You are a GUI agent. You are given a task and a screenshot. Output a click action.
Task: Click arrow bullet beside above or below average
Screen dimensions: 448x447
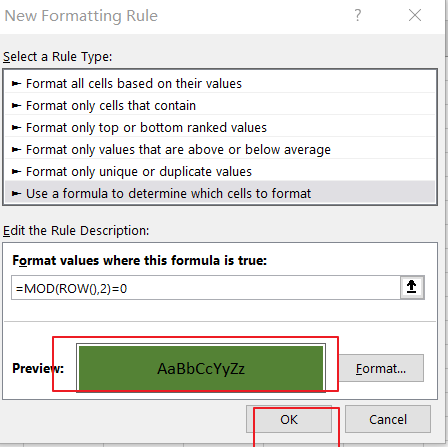[16, 150]
